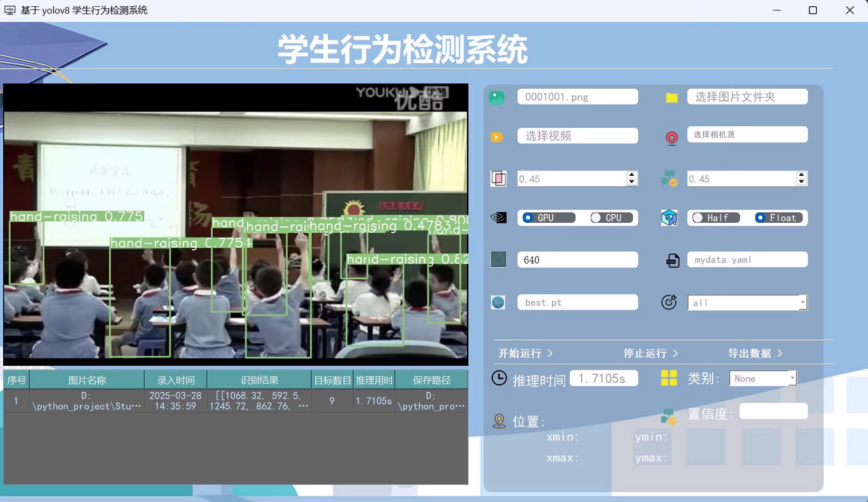Open the yellow image folder icon
Image resolution: width=868 pixels, height=502 pixels.
tap(671, 97)
